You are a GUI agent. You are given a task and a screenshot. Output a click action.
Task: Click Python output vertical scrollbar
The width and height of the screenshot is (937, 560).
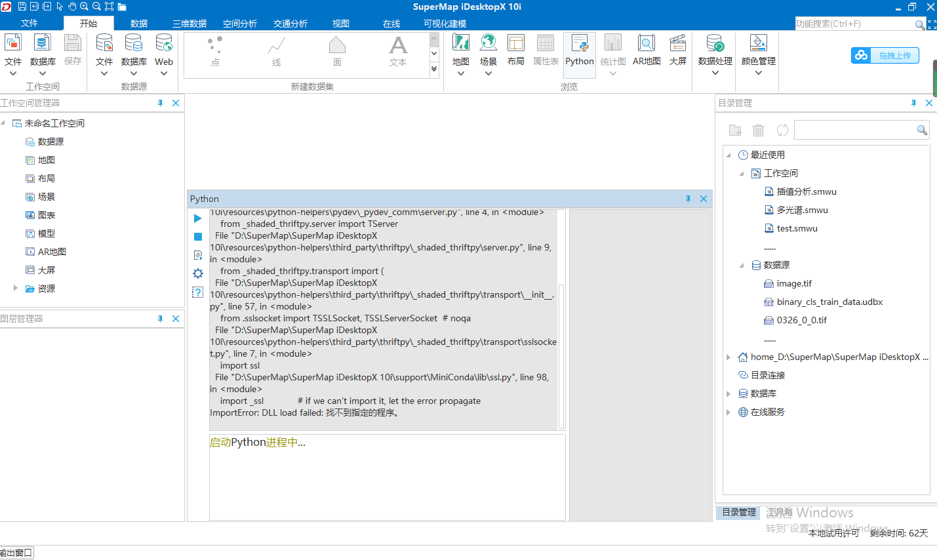561,356
